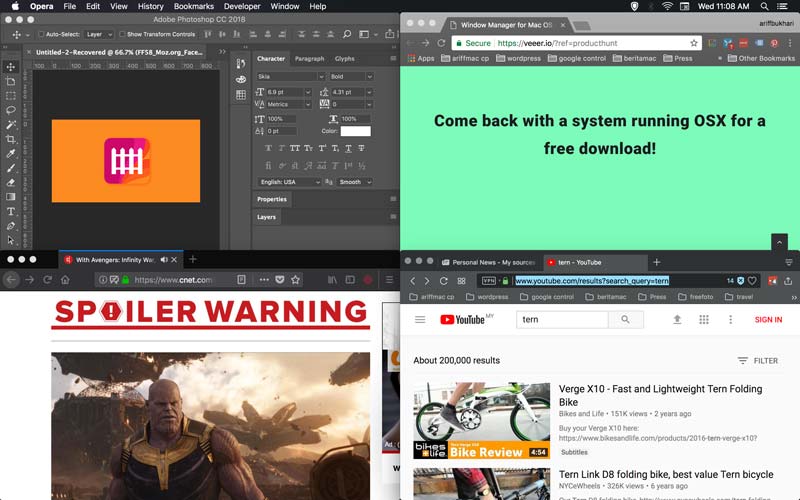Click the YouTube upload arrow icon
The image size is (800, 500).
[x=677, y=319]
